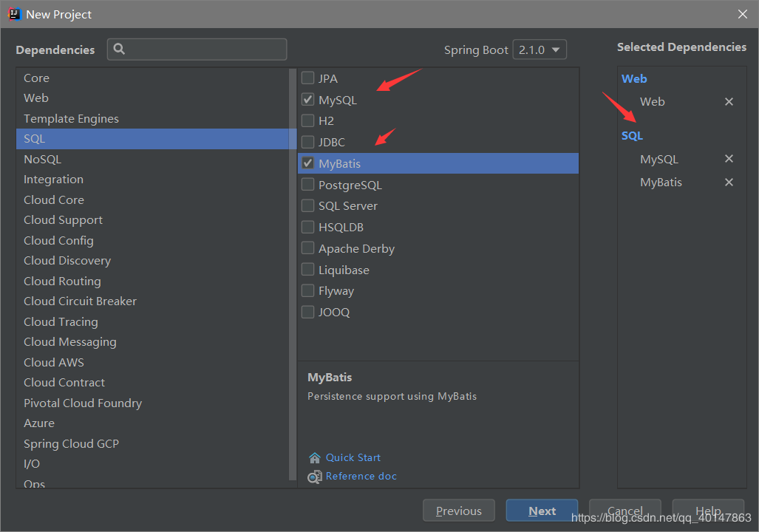Go back with the Previous button
Viewport: 759px width, 532px height.
[x=458, y=511]
